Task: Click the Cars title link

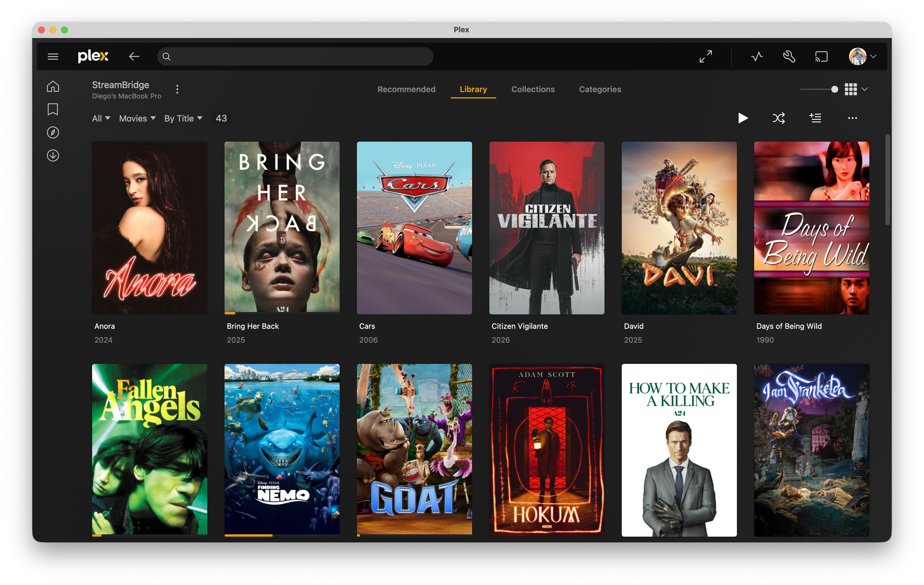Action: point(367,326)
